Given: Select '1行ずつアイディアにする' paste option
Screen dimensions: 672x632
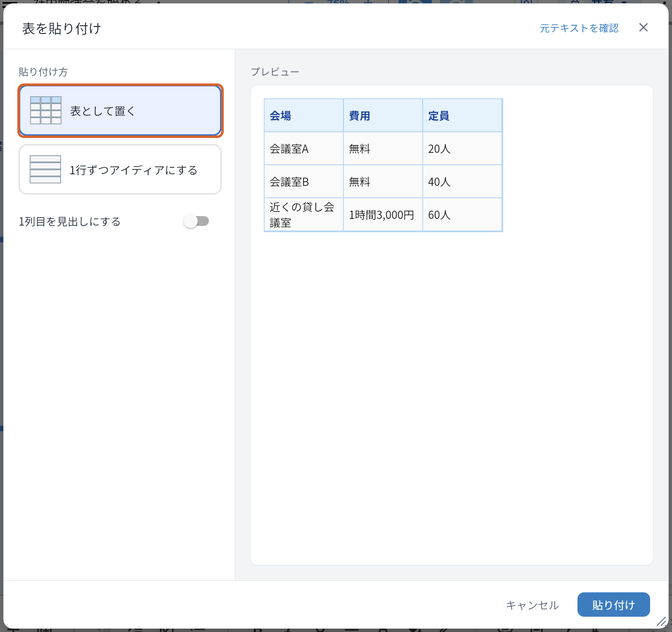Looking at the screenshot, I should coord(120,169).
